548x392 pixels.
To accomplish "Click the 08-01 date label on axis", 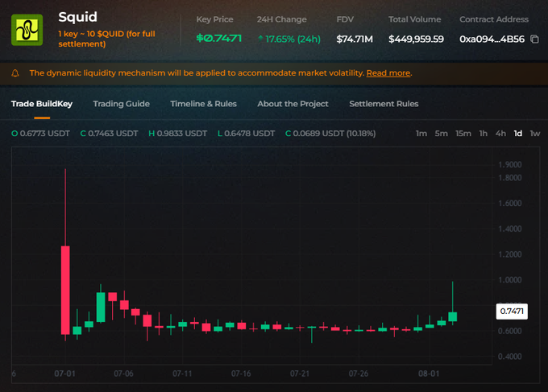I will [x=429, y=373].
